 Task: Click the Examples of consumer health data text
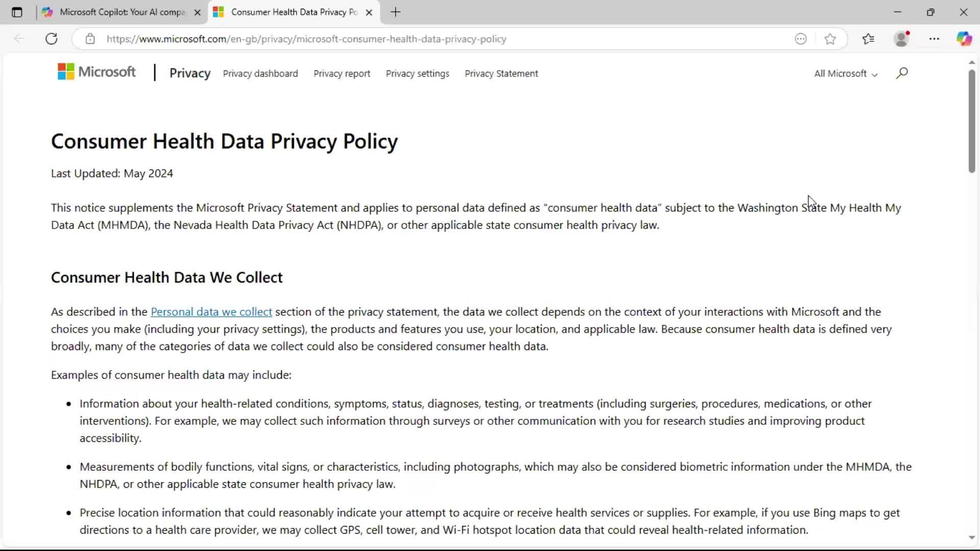(171, 375)
